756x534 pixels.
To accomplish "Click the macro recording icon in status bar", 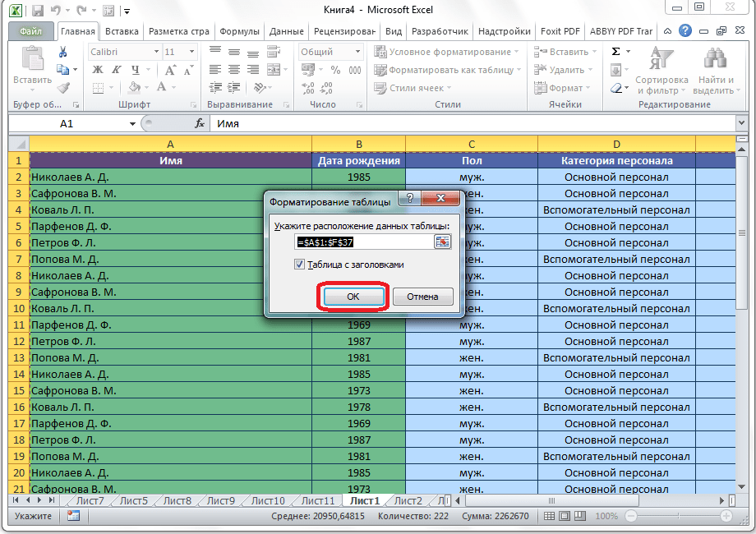I will pyautogui.click(x=74, y=516).
